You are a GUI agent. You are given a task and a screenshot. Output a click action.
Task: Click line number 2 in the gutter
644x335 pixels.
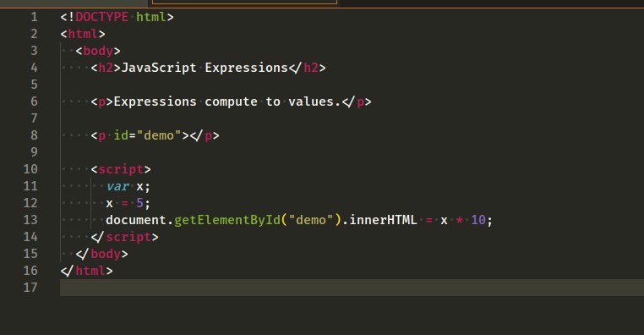click(34, 34)
